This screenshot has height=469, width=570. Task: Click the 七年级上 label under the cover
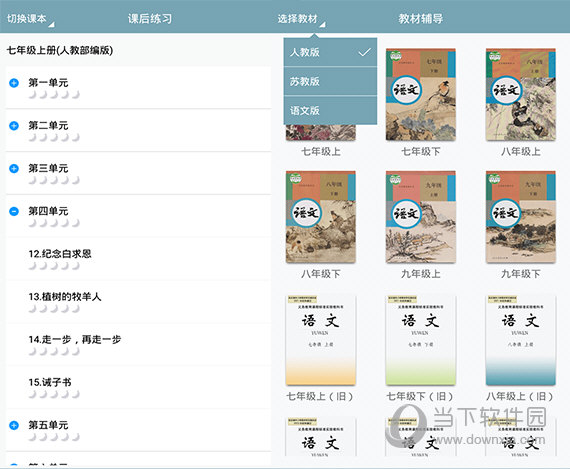coord(321,152)
